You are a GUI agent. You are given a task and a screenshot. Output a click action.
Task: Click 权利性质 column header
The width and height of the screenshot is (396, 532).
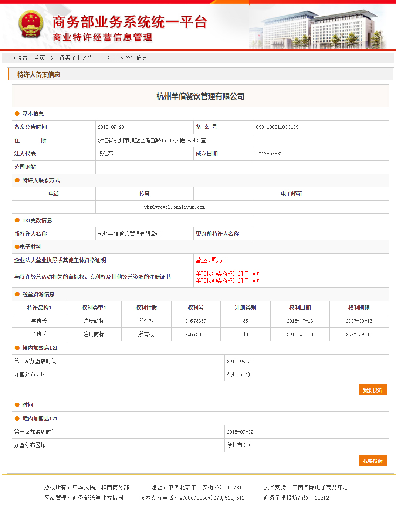click(146, 307)
